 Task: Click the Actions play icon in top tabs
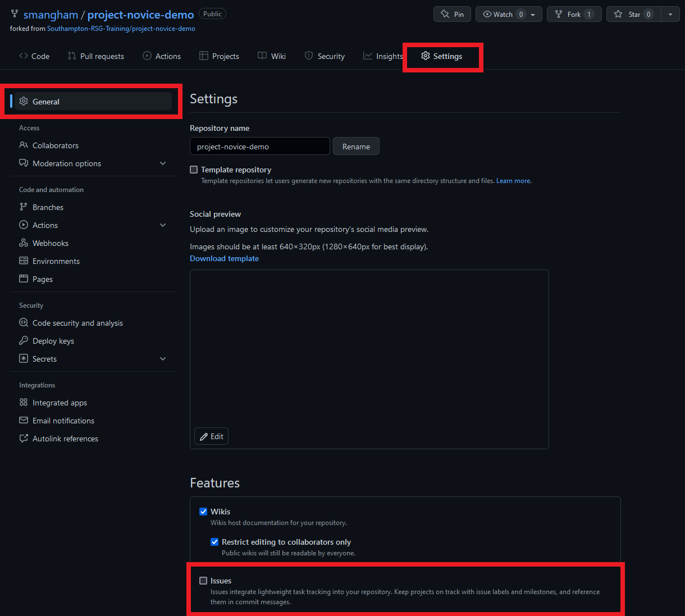pyautogui.click(x=147, y=56)
